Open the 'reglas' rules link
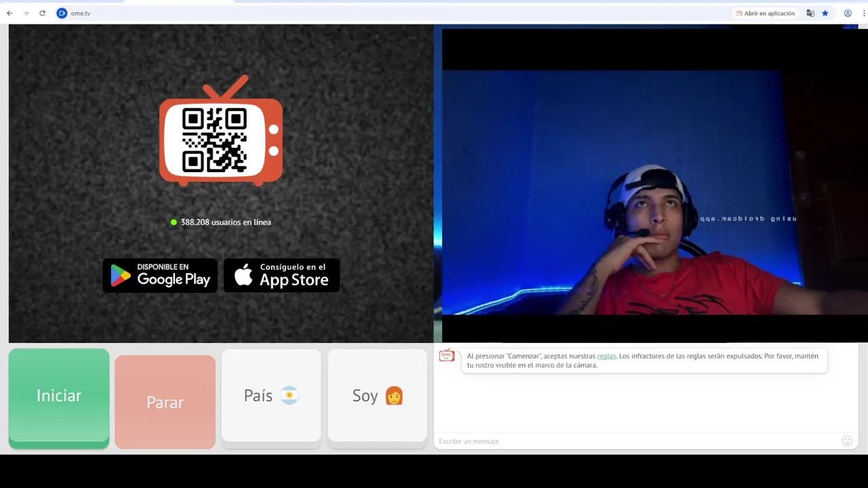 (x=606, y=356)
